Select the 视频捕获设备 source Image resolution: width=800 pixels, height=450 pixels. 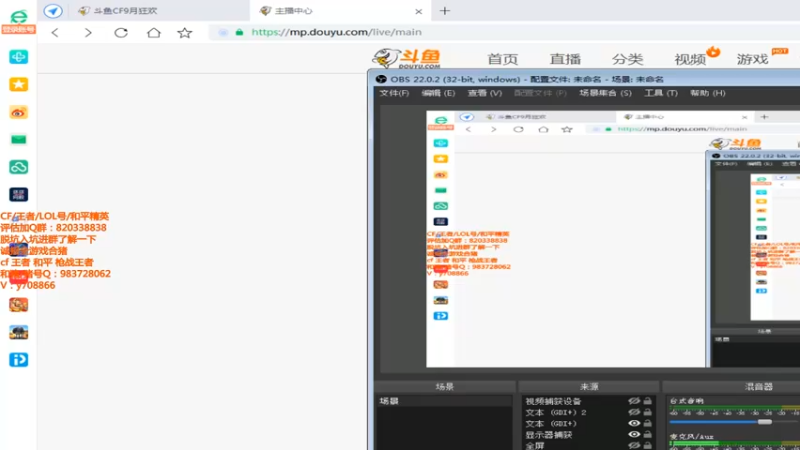point(554,402)
